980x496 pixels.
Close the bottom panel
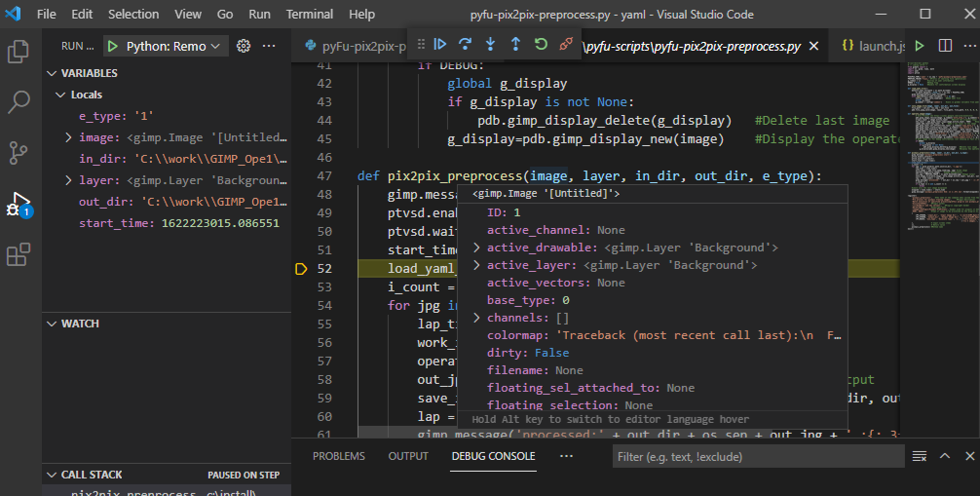tap(970, 457)
